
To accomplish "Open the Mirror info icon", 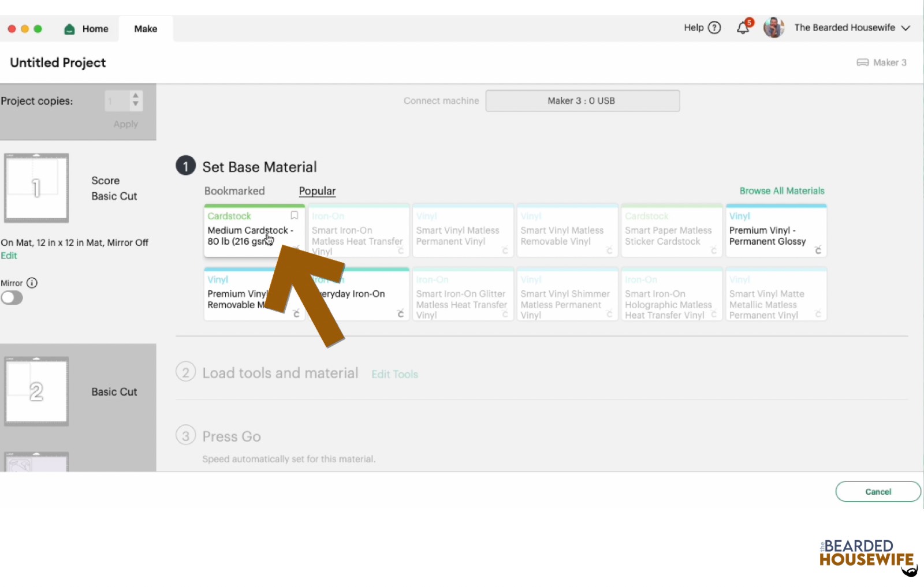I will tap(33, 283).
